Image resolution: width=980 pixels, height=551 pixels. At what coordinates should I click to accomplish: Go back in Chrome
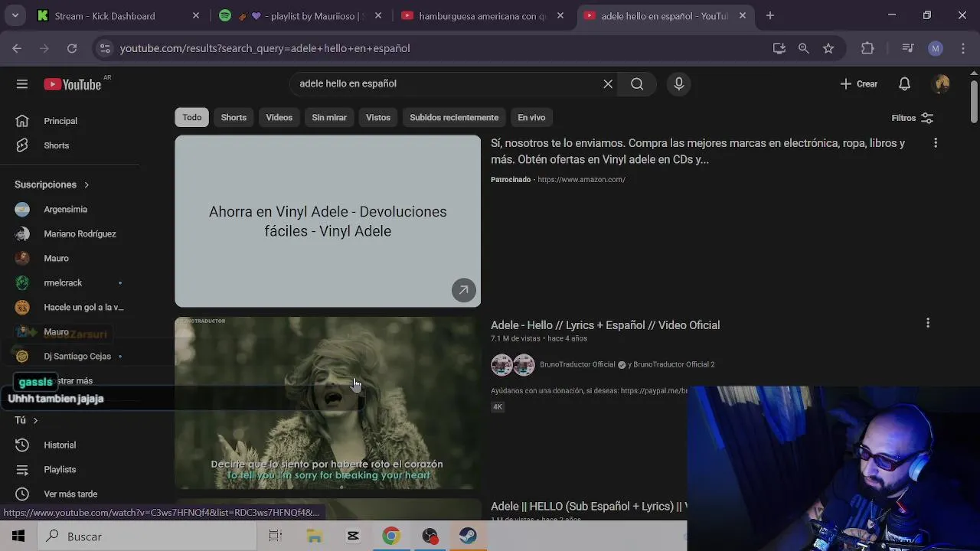pyautogui.click(x=17, y=48)
